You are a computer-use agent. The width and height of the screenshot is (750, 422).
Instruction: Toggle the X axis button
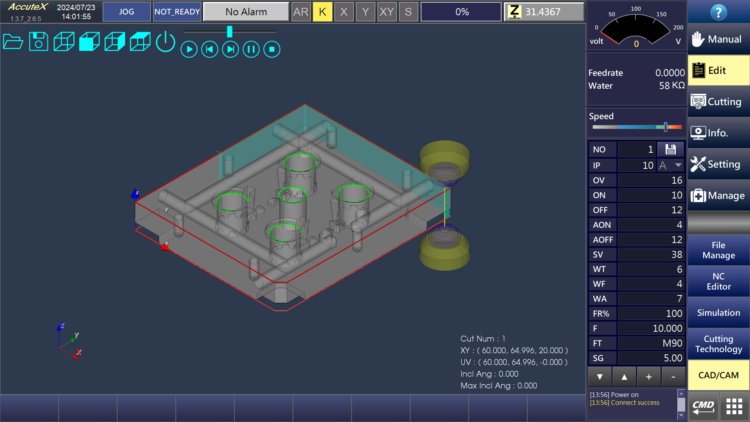click(343, 12)
